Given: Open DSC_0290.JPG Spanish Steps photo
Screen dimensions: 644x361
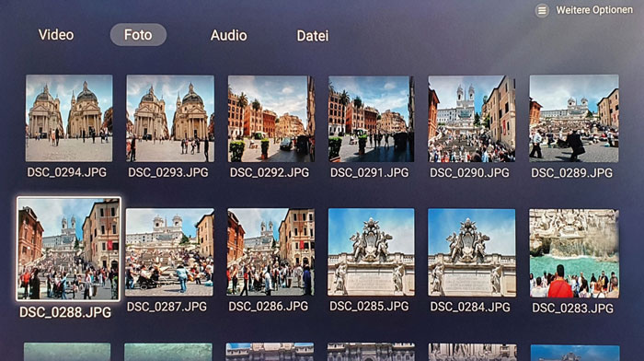Looking at the screenshot, I should (471, 119).
